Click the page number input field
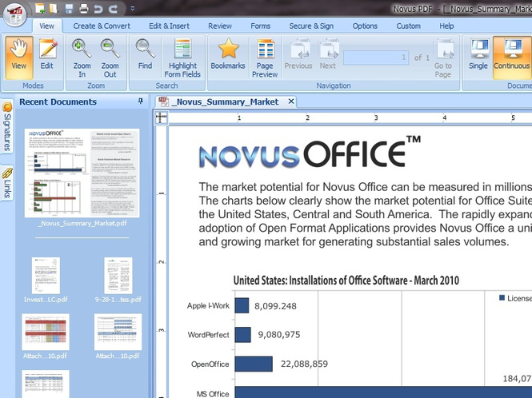This screenshot has height=398, width=532. pos(375,58)
